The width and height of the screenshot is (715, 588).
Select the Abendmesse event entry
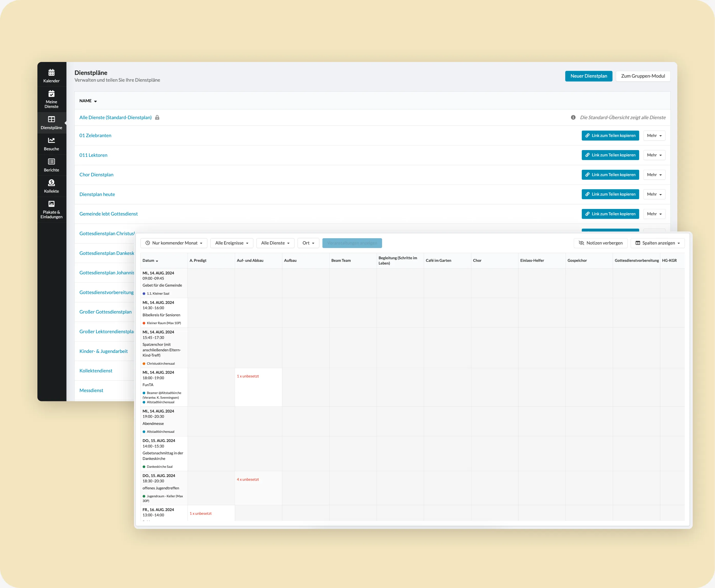[153, 424]
